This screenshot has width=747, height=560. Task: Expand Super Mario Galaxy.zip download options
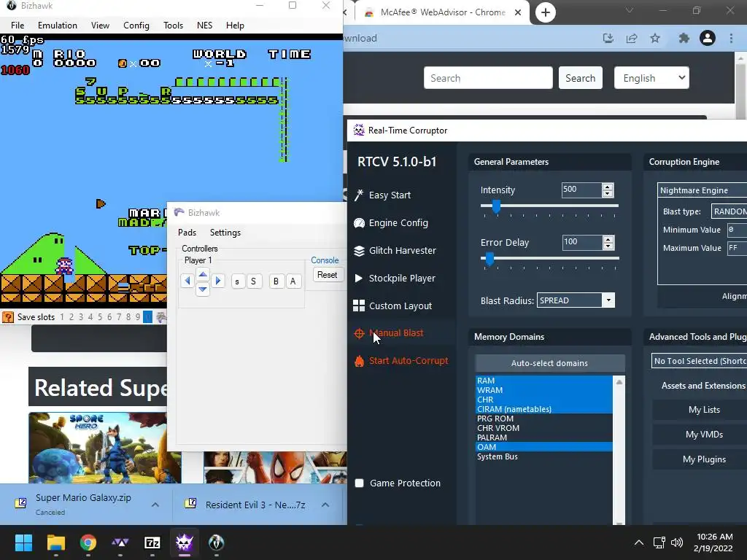(x=155, y=505)
